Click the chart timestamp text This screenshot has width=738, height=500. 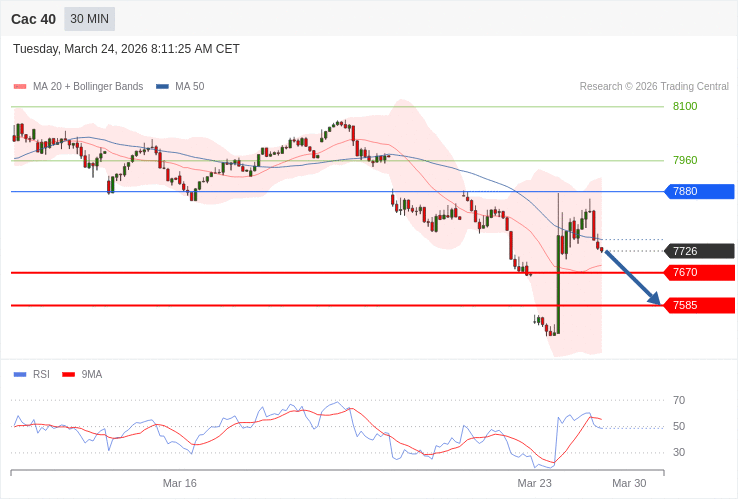pos(126,49)
